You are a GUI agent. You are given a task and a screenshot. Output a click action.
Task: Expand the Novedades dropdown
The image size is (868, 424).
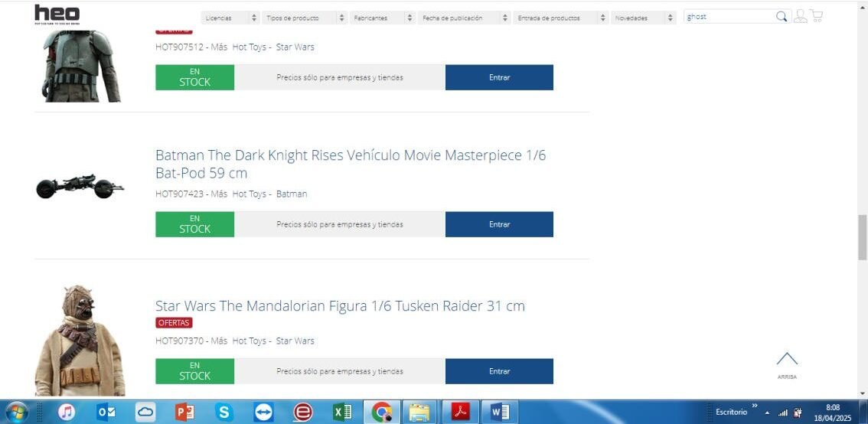coord(644,18)
